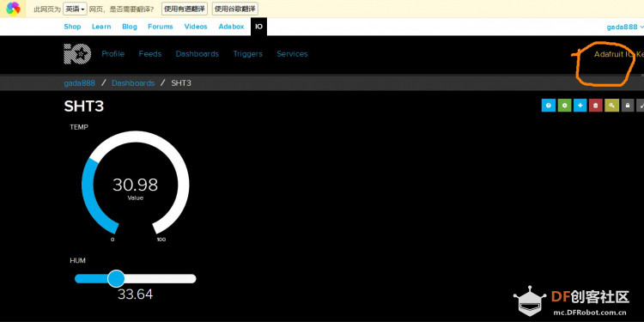Go to Feeds menu item

click(150, 54)
